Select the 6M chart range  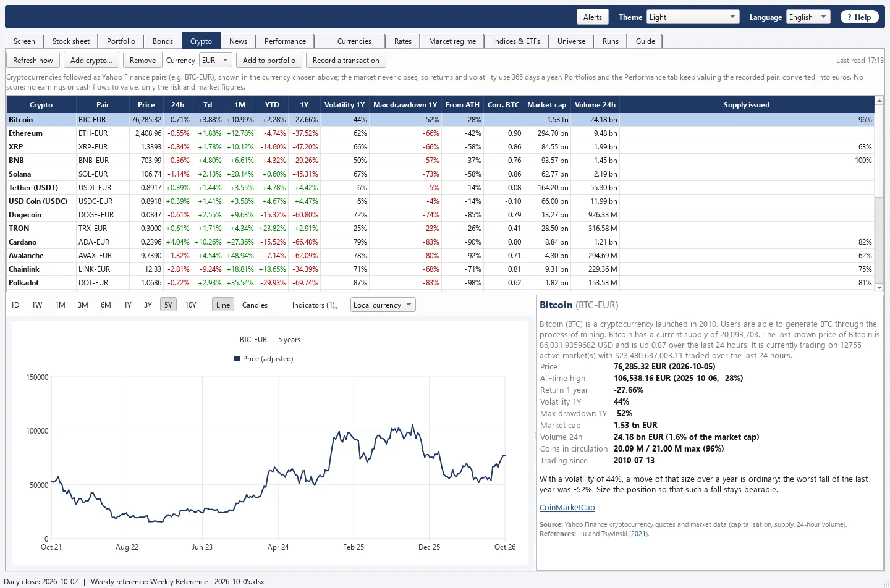point(106,304)
